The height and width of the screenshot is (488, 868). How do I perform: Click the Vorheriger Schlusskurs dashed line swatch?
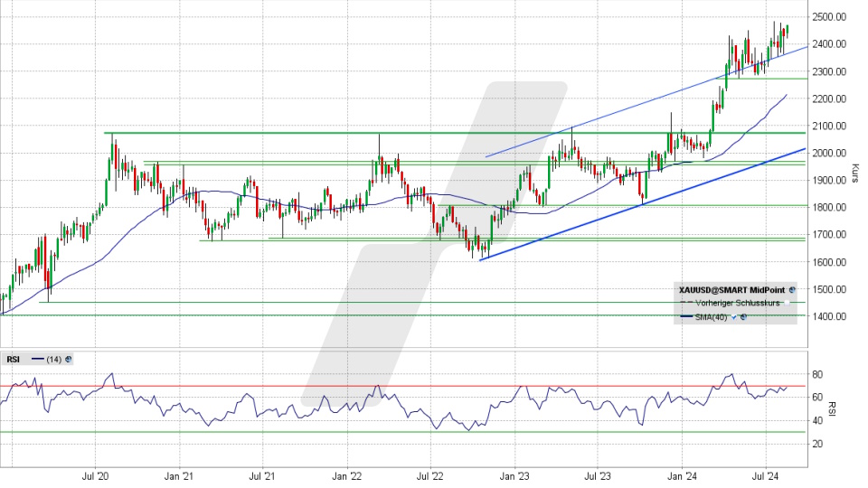coord(686,304)
